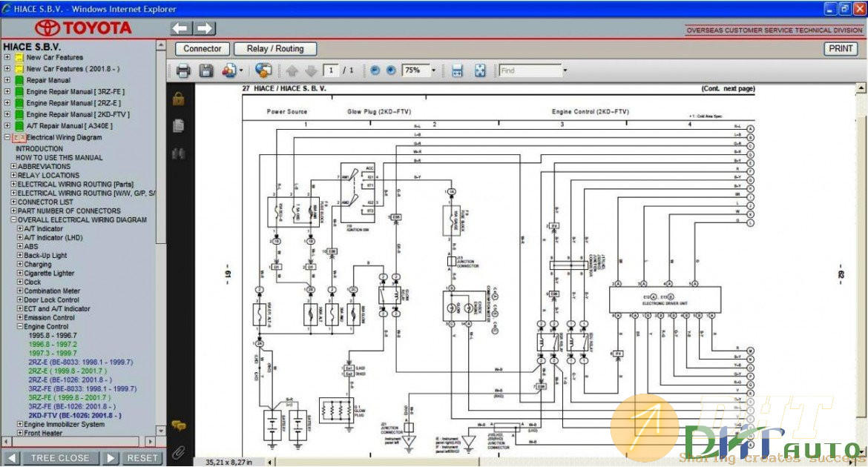The image size is (868, 467).
Task: Open the Relay / Routing tab
Action: 275,49
